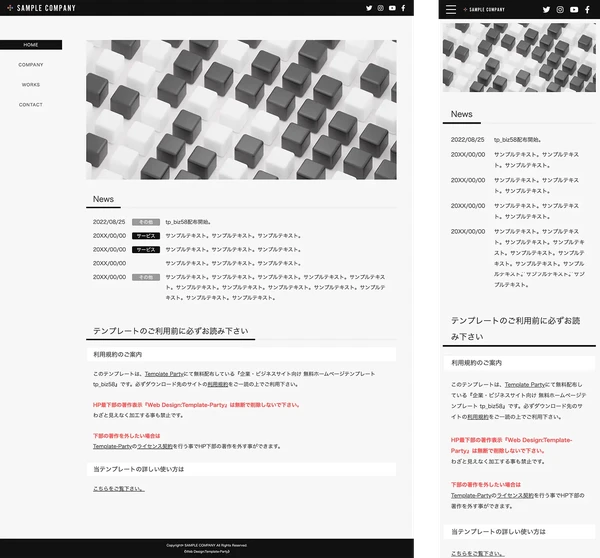600x558 pixels.
Task: Click desktop news text tp_biz58配布開始
Action: coord(188,222)
